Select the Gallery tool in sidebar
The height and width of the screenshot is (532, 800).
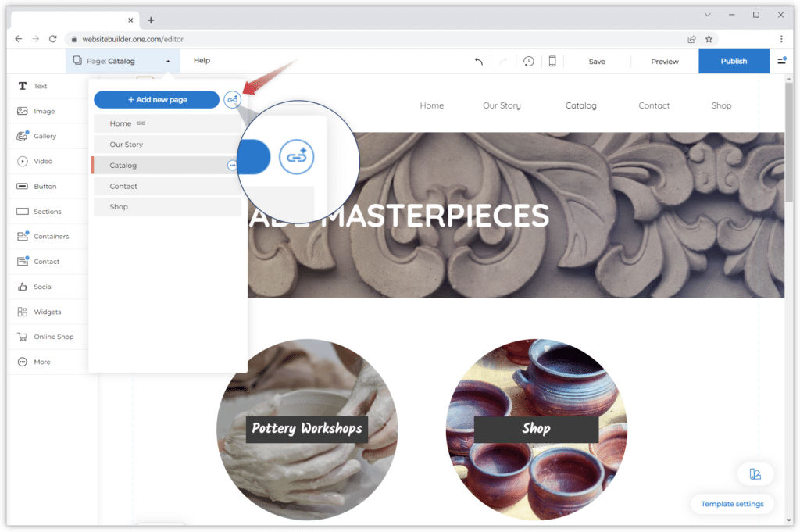point(45,136)
